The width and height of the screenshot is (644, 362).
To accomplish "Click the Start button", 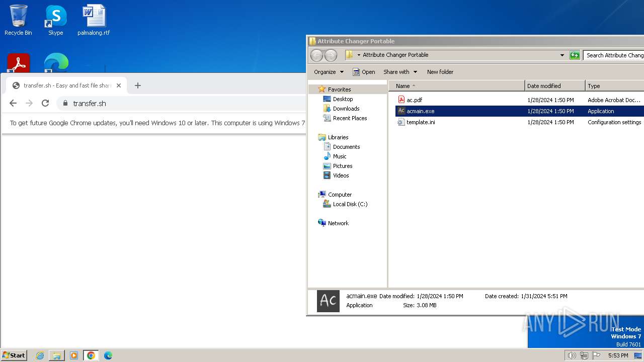I will (x=14, y=355).
